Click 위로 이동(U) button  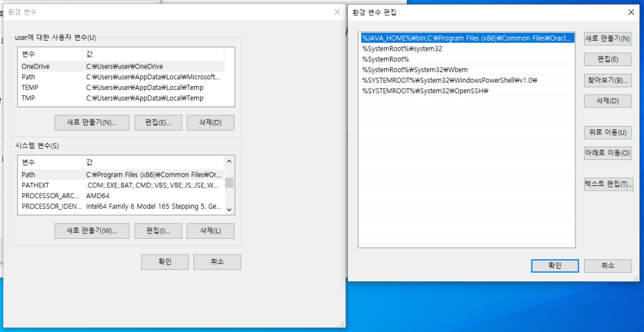[607, 132]
